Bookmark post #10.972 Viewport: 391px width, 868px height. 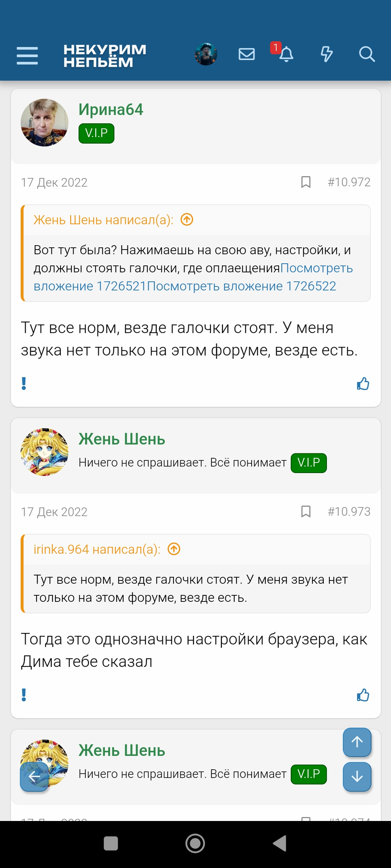point(306,182)
